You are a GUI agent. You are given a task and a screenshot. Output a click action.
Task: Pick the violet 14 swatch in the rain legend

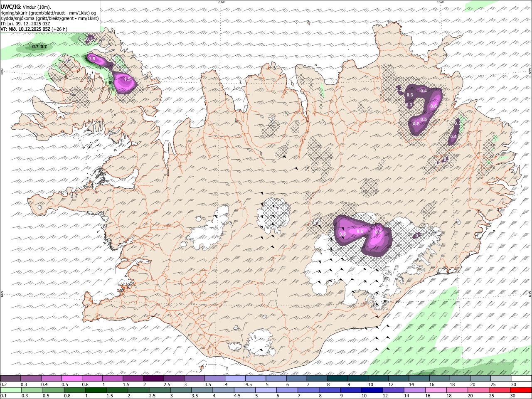click(415, 390)
